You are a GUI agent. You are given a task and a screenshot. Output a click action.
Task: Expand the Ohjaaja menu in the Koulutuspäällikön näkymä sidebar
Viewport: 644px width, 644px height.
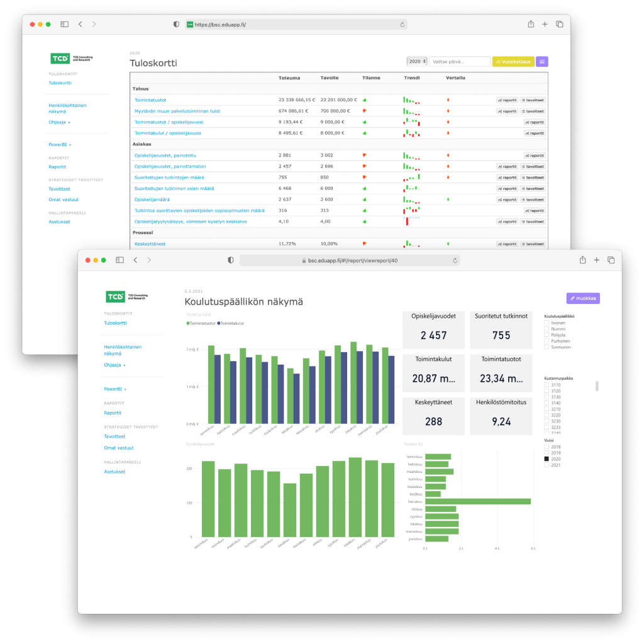point(114,365)
